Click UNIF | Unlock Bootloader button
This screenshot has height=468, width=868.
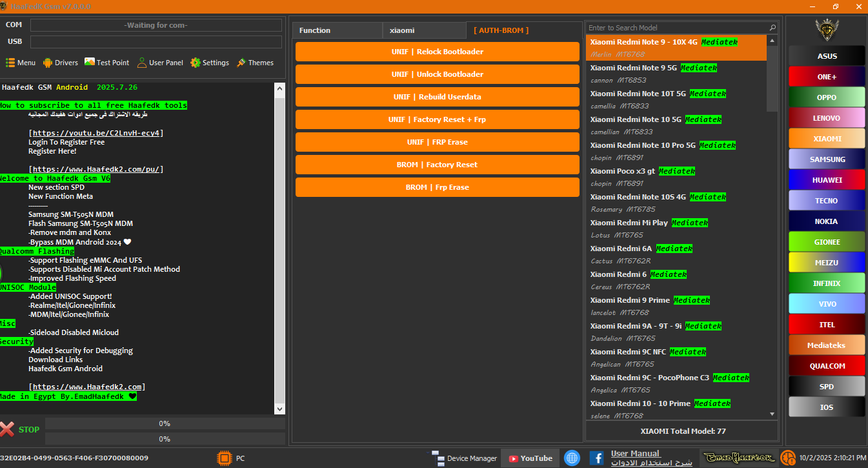[x=437, y=74]
